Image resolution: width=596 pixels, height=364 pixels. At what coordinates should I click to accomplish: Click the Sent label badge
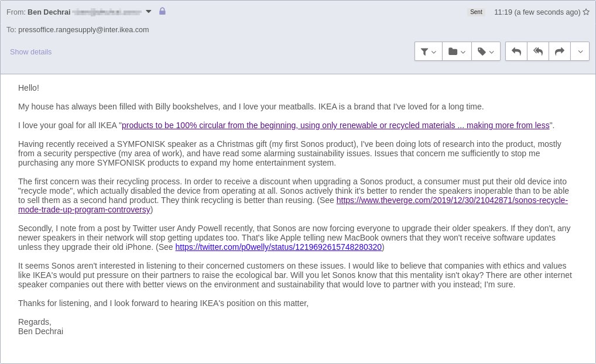(476, 12)
